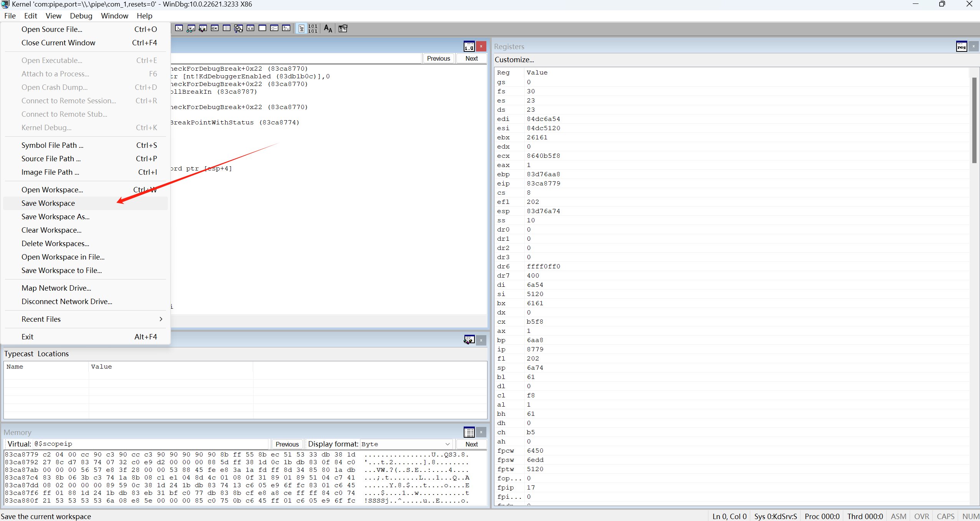Close the Memory panel
980x521 pixels.
[x=481, y=432]
